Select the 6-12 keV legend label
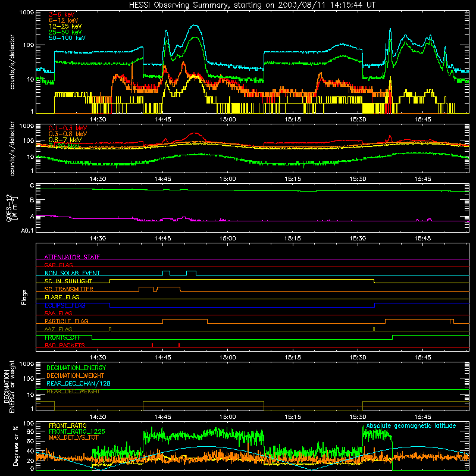The image size is (476, 476). [64, 20]
